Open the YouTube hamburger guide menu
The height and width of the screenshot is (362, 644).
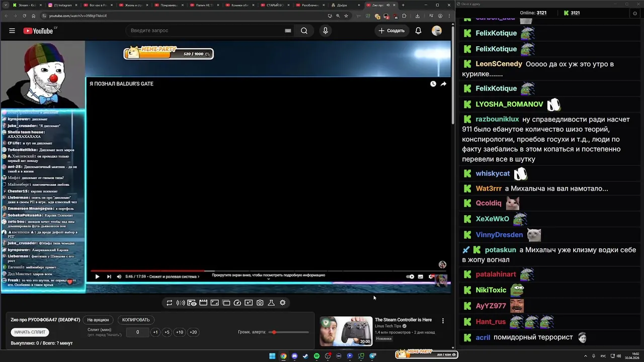[12, 31]
